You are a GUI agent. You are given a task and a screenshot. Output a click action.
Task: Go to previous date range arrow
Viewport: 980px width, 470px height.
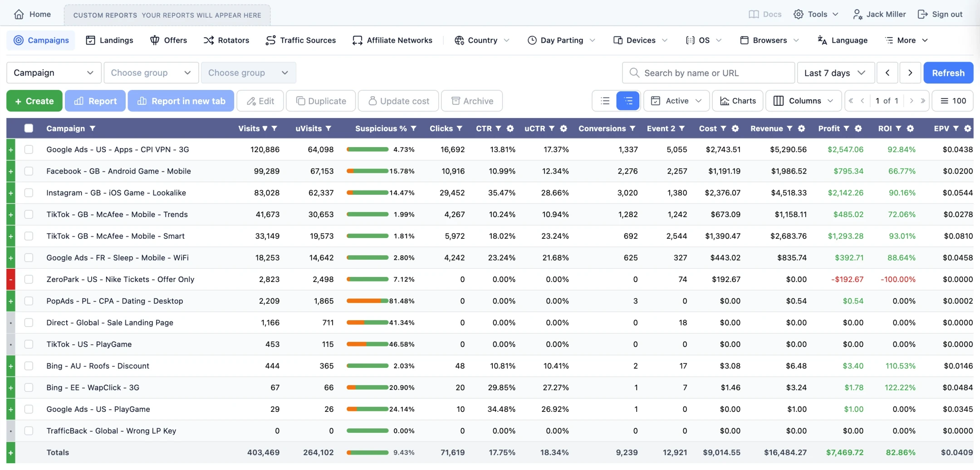tap(887, 73)
